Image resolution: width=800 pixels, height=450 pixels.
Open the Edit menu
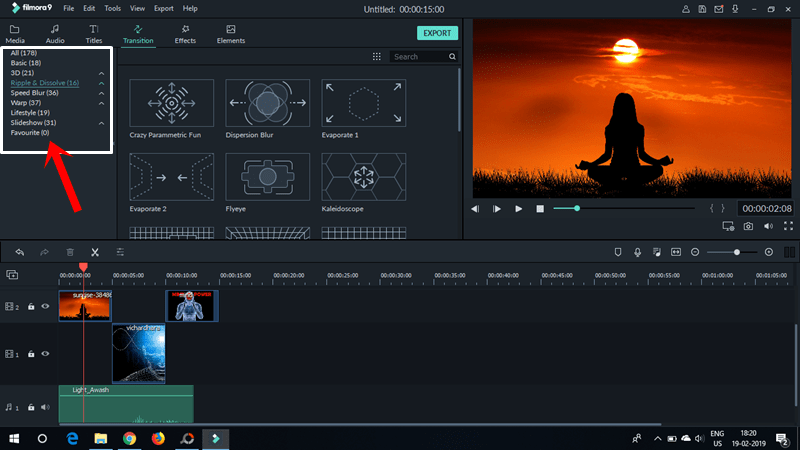(89, 9)
